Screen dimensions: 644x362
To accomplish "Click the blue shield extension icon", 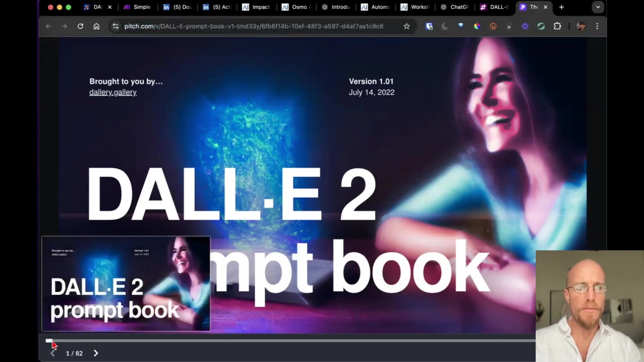I will pos(429,26).
